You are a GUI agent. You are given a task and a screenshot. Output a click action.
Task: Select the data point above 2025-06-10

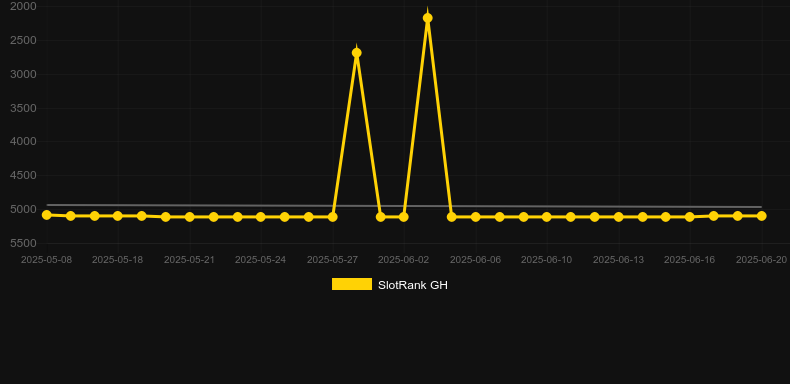pyautogui.click(x=547, y=217)
